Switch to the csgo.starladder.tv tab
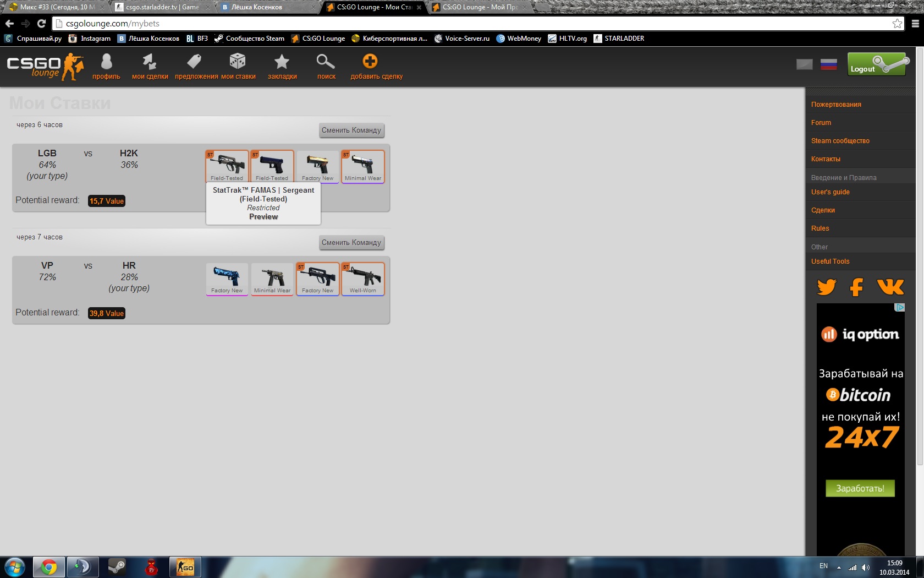The height and width of the screenshot is (578, 924). point(162,7)
